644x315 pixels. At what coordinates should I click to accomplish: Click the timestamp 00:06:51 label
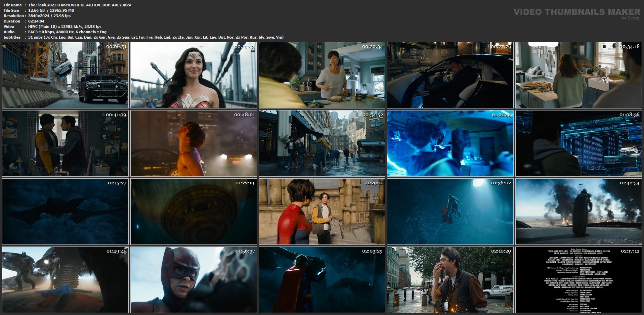[x=116, y=47]
